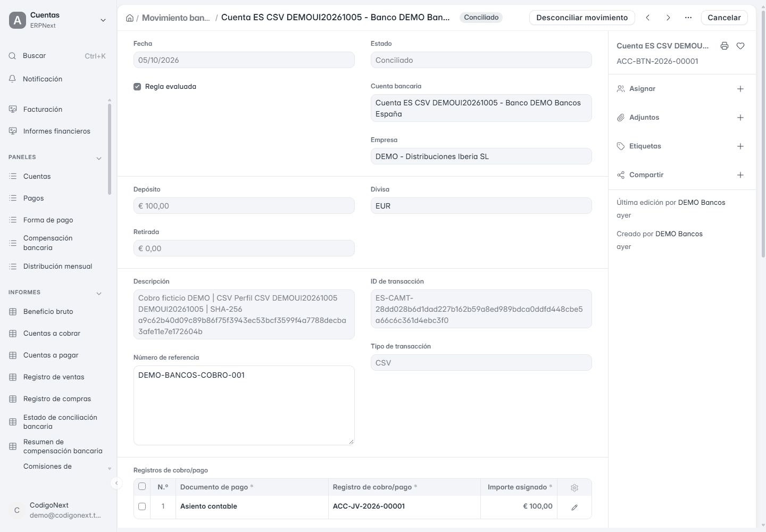766x532 pixels.
Task: Open table settings gear icon
Action: 574,488
